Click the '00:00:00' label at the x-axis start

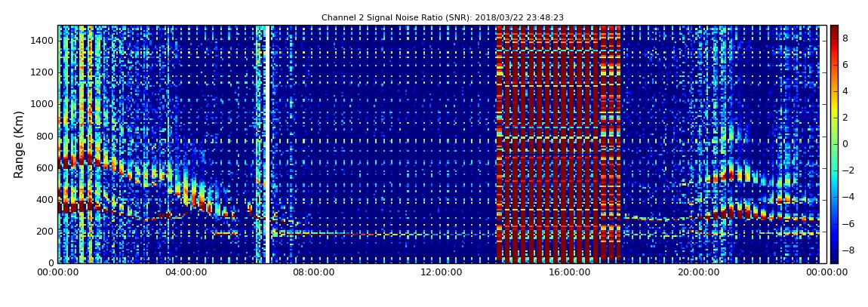coord(58,272)
